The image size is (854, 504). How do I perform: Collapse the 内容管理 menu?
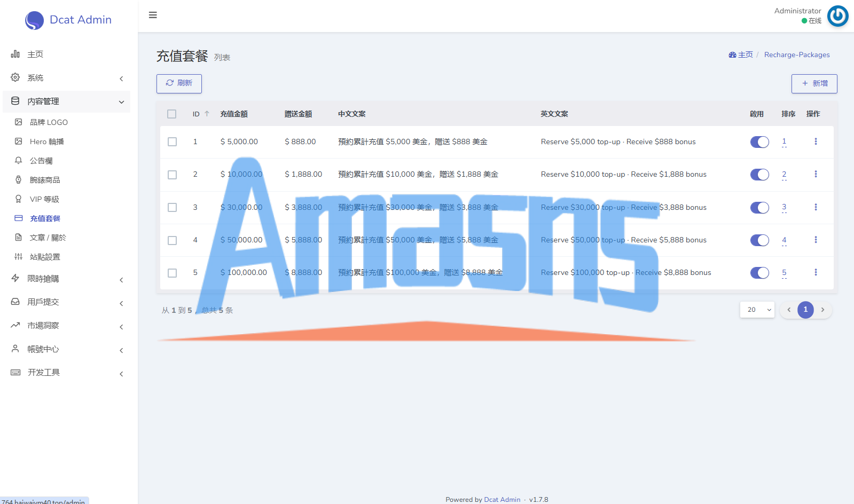[x=66, y=101]
